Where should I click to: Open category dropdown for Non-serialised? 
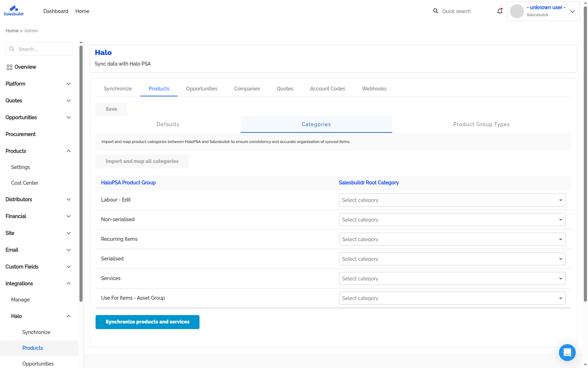[452, 220]
